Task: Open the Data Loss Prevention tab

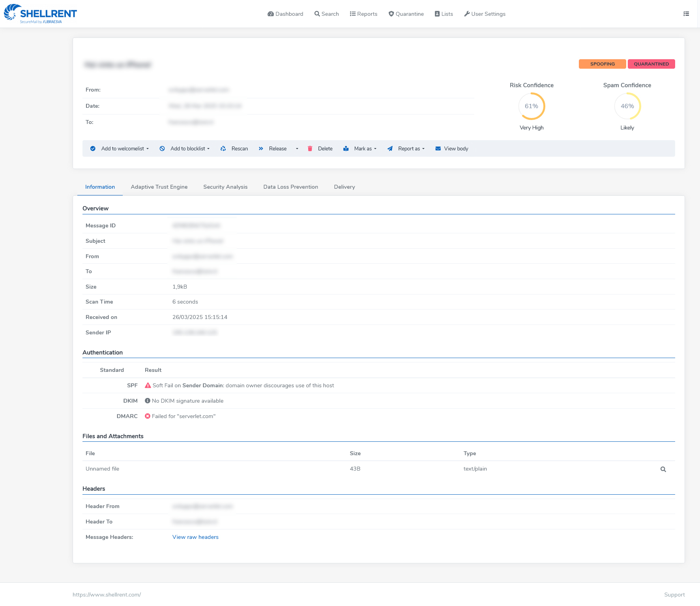Action: tap(291, 187)
